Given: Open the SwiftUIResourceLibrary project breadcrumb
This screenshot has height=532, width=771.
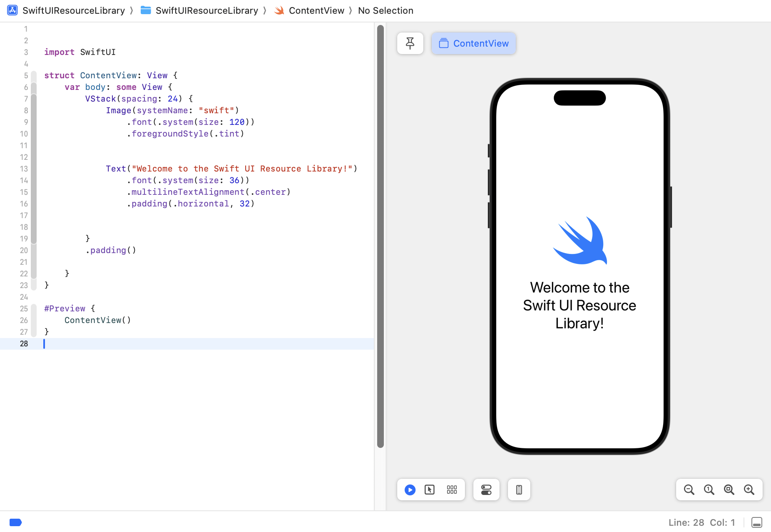Looking at the screenshot, I should click(x=74, y=10).
